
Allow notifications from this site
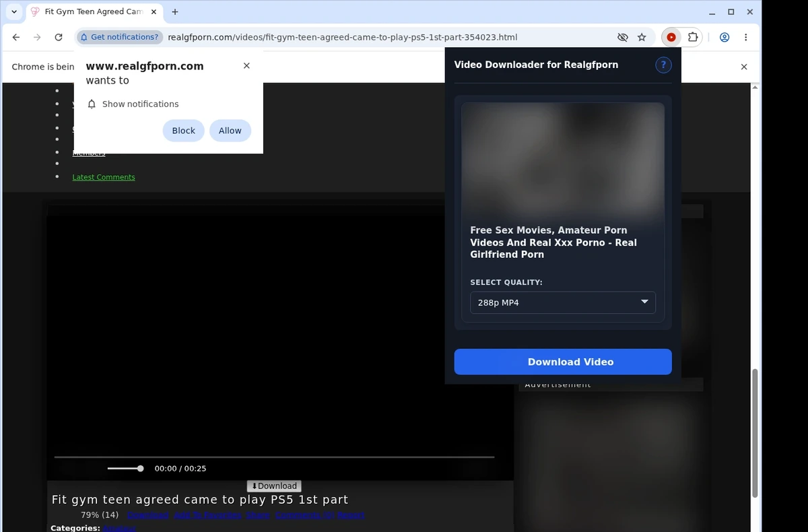(230, 131)
